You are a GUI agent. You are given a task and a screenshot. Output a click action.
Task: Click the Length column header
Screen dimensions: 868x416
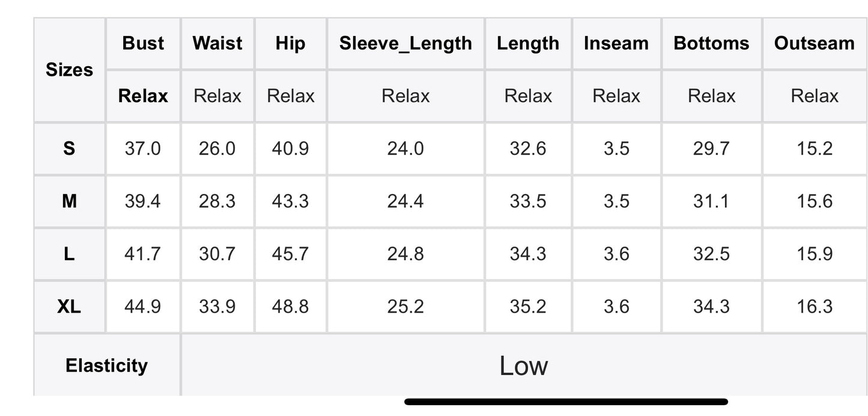[528, 43]
